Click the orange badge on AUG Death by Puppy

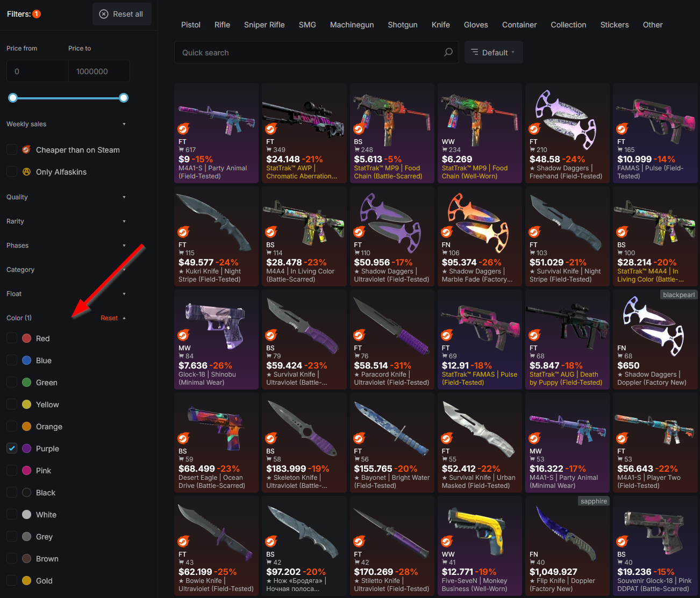tap(534, 335)
